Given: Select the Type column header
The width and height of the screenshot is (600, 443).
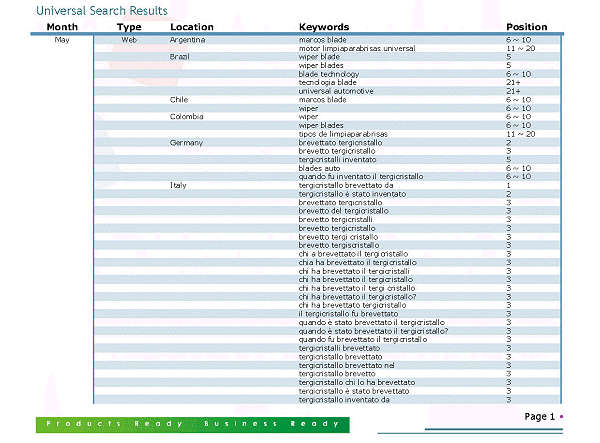Looking at the screenshot, I should (x=129, y=27).
